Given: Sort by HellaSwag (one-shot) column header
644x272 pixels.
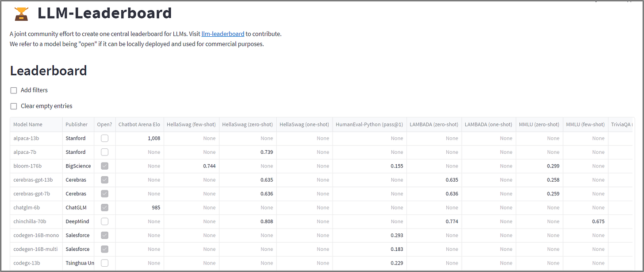Looking at the screenshot, I should [x=304, y=124].
